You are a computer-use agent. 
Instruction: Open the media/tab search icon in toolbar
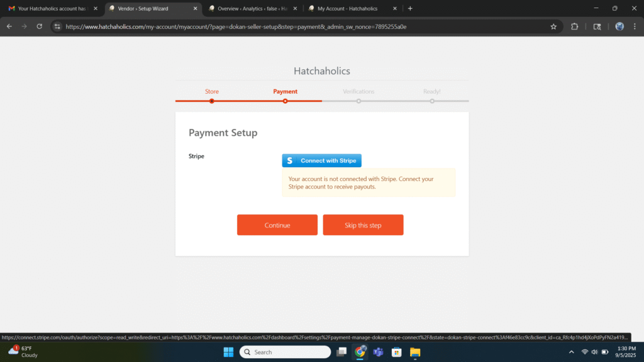click(x=597, y=26)
